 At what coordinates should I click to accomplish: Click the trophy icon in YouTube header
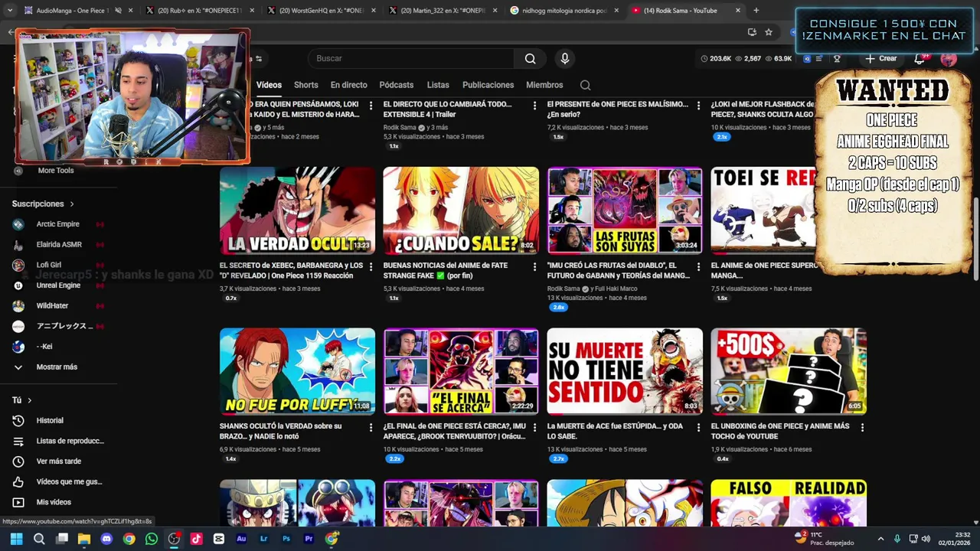pyautogui.click(x=837, y=58)
